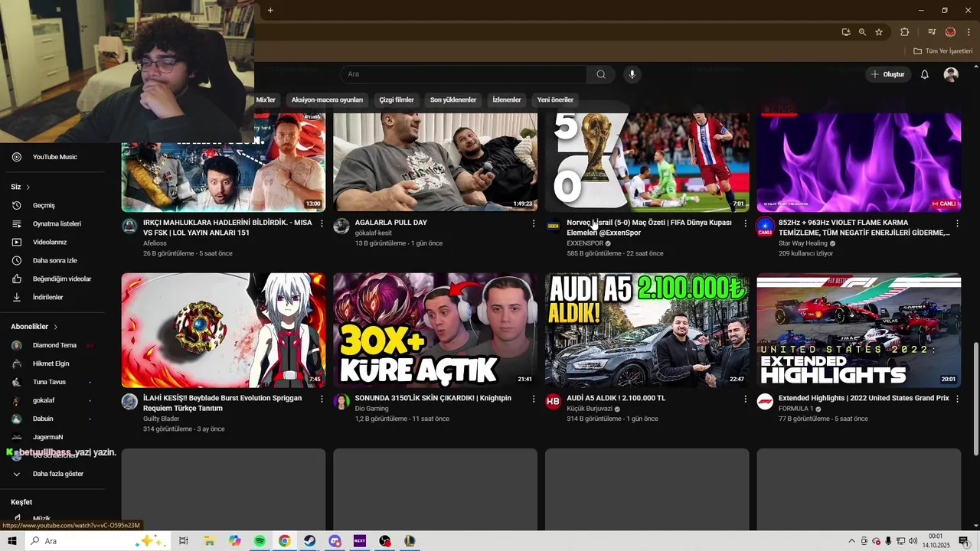Open the Dio Gaming channel link
This screenshot has width=980, height=551.
tap(372, 409)
